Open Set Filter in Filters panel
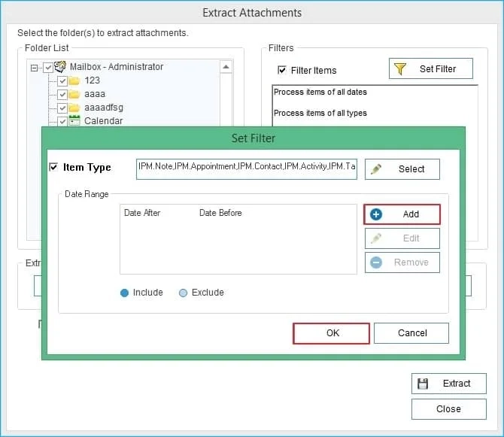 coord(431,68)
